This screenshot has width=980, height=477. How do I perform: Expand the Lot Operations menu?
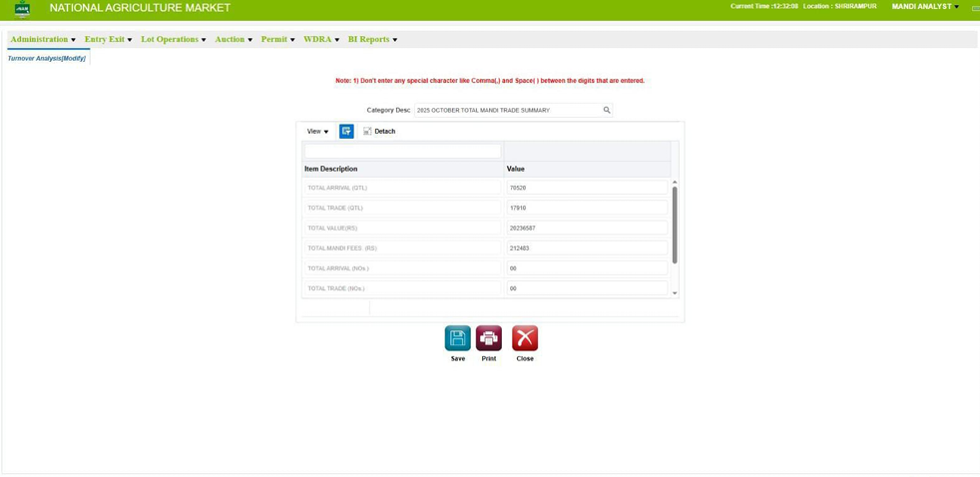click(173, 40)
